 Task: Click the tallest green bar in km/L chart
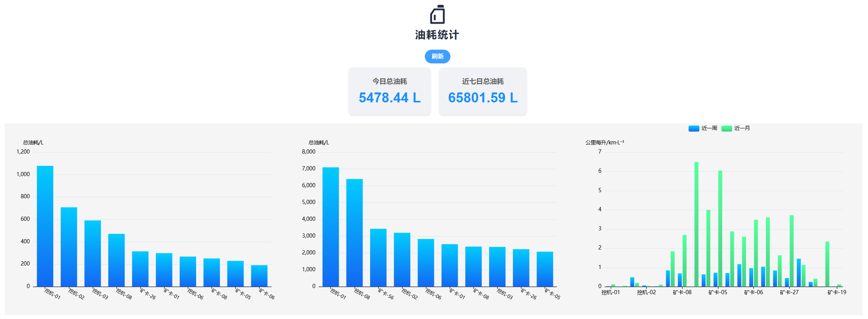pyautogui.click(x=696, y=224)
